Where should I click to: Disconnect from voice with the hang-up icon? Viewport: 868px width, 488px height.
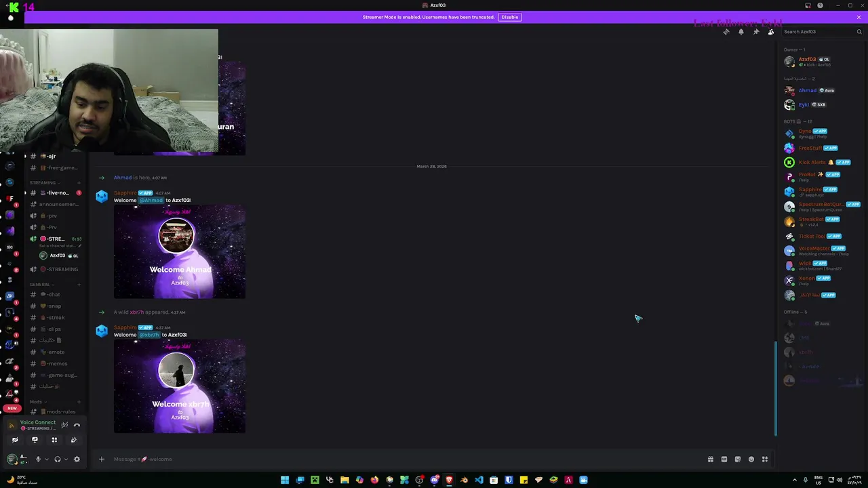point(77,425)
